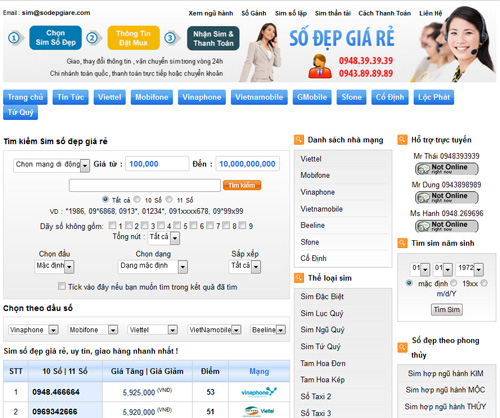The height and width of the screenshot is (418, 500).
Task: Click the Ms Hanh Not Online status icon
Action: point(447,226)
